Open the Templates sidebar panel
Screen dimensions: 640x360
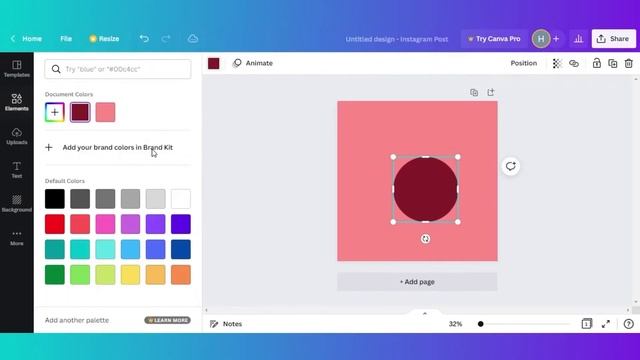coord(17,69)
